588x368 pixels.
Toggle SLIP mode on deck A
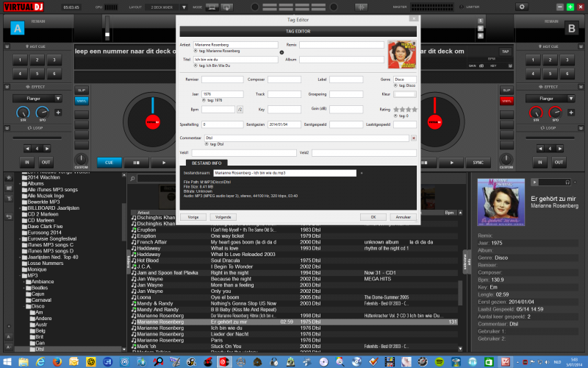point(82,90)
